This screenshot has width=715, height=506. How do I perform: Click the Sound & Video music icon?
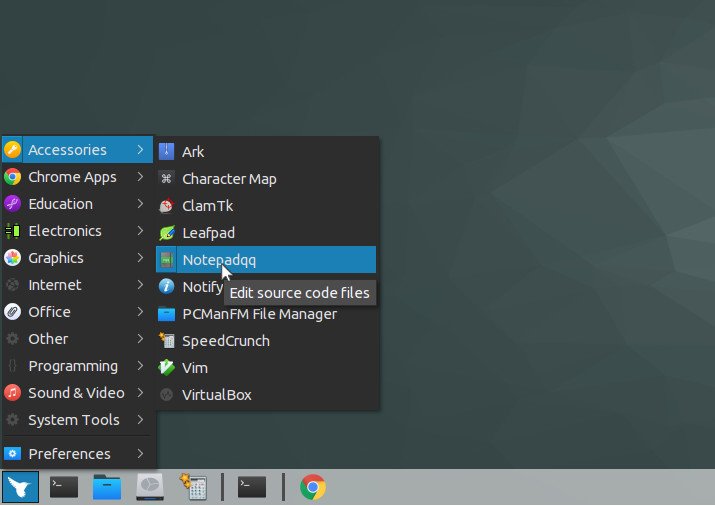(12, 392)
